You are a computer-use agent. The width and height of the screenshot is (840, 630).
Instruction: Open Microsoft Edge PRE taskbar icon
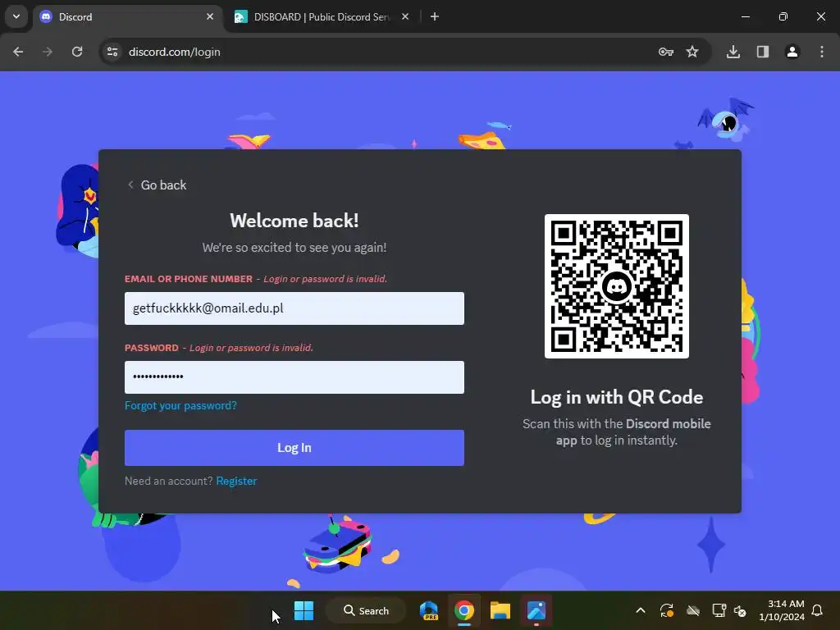coord(428,610)
